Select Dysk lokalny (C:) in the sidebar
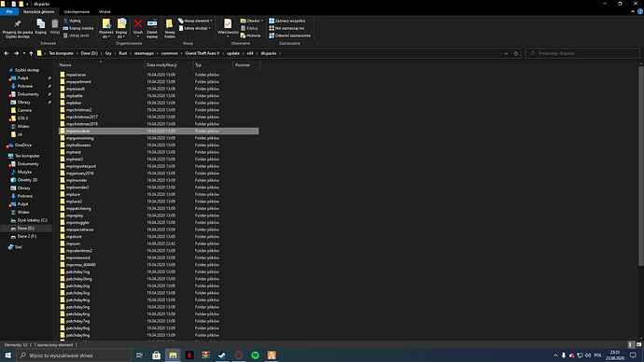 (32, 220)
